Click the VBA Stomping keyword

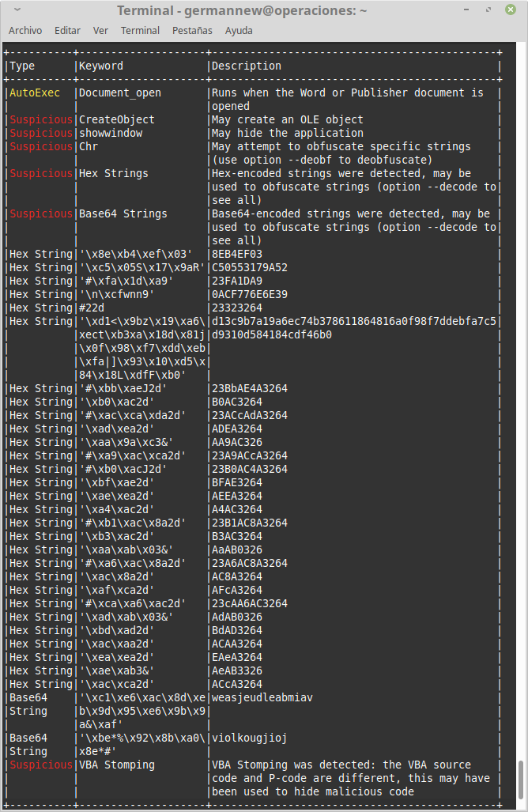pyautogui.click(x=117, y=765)
